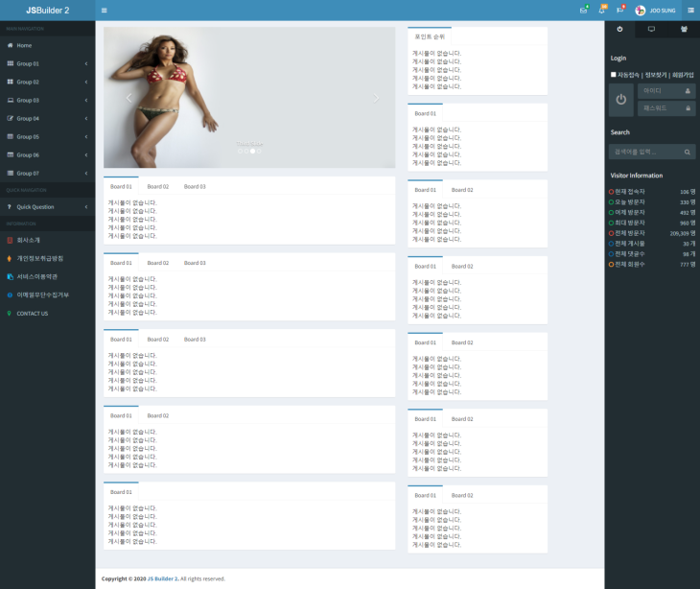The image size is (700, 589).
Task: Toggle the sidebar with the hamburger icon
Action: [105, 11]
